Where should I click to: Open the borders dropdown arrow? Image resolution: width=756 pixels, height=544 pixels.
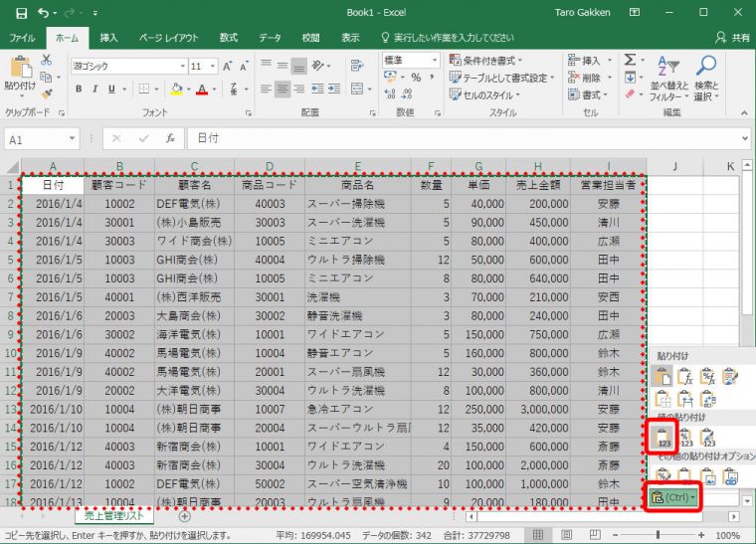[x=157, y=89]
